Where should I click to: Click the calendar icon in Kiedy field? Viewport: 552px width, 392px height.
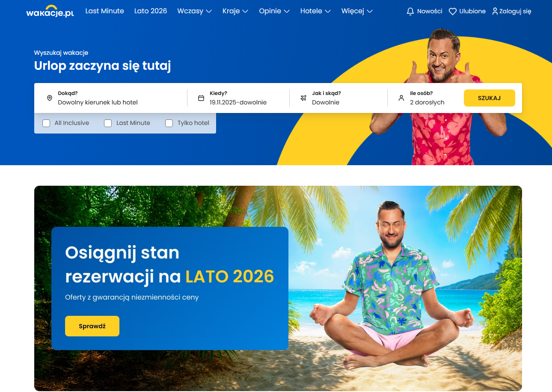201,98
